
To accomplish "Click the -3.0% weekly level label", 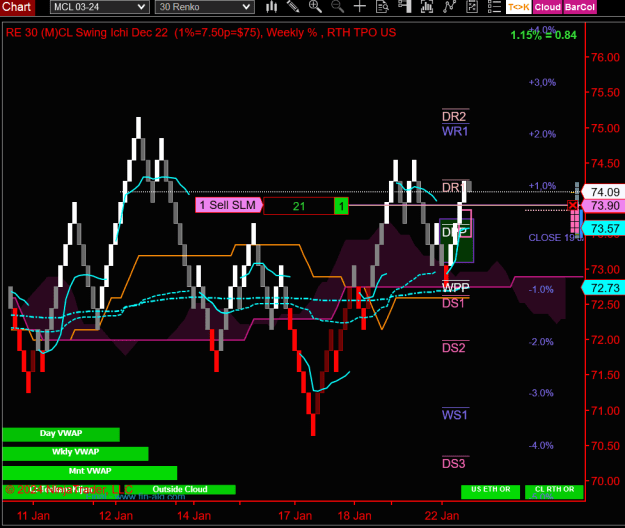I will click(541, 393).
